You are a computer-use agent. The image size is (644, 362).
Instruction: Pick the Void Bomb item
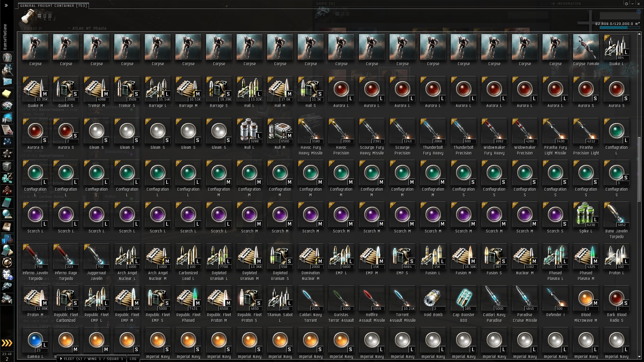coord(433,298)
